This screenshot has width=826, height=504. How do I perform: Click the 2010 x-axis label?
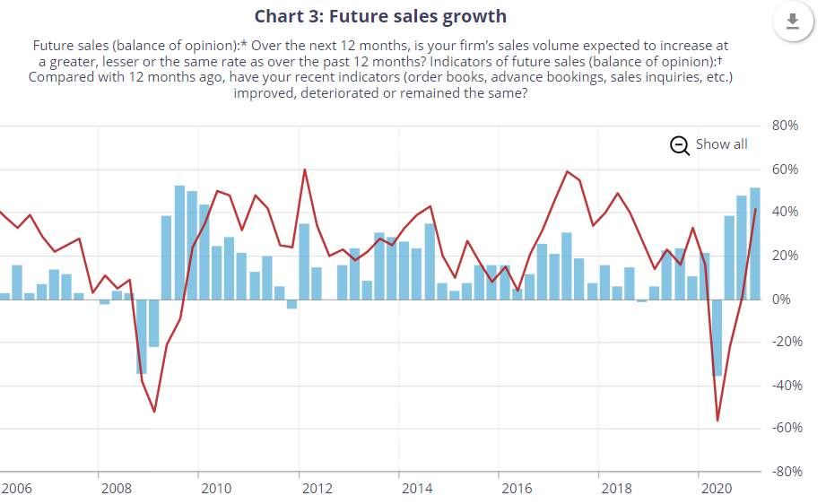pyautogui.click(x=216, y=489)
